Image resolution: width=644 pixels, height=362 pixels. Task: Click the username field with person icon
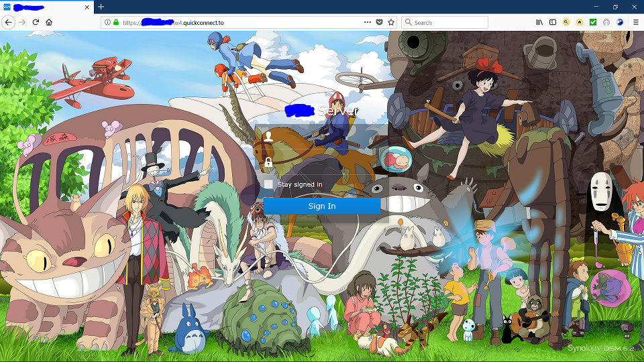click(323, 137)
